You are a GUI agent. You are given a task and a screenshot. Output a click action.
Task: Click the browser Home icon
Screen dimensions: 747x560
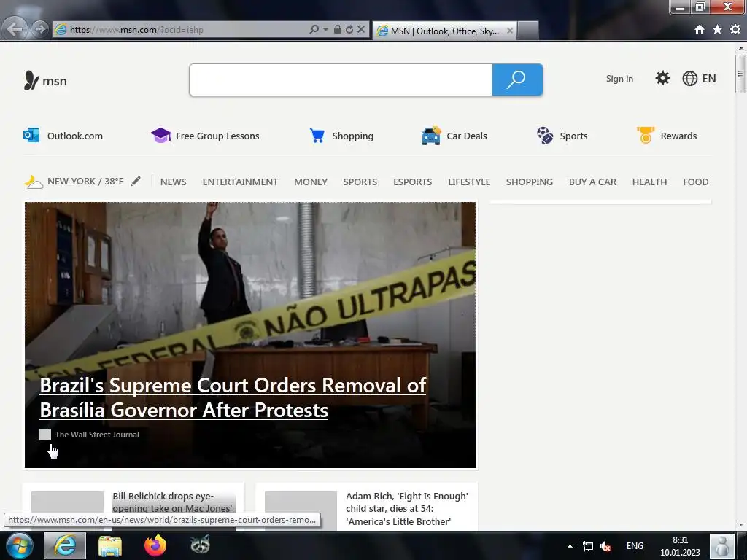[700, 29]
